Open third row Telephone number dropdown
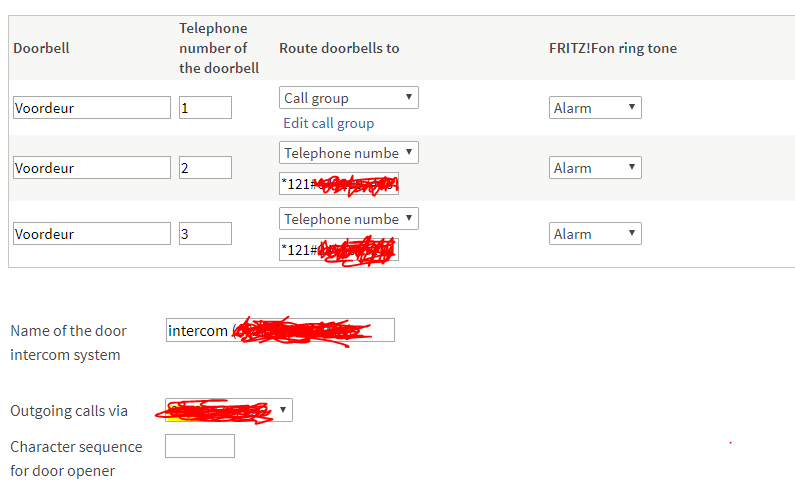Viewport: 795px width, 482px height. [x=348, y=219]
